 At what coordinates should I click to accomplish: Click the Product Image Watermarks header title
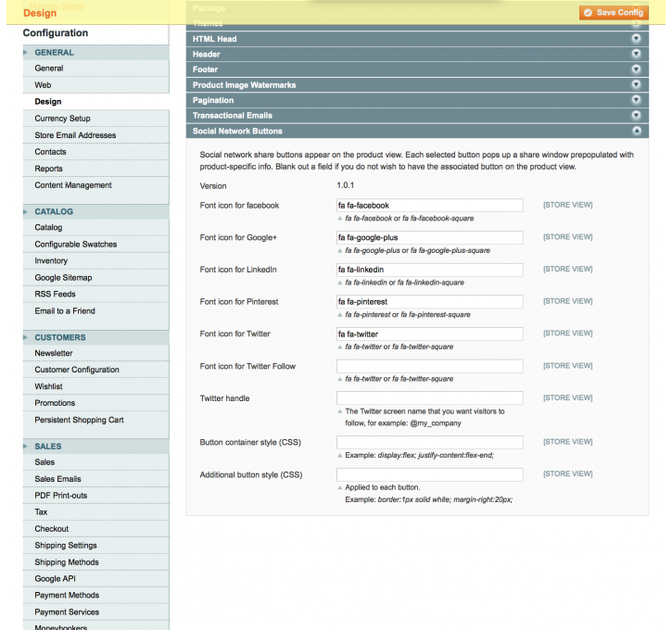point(245,85)
